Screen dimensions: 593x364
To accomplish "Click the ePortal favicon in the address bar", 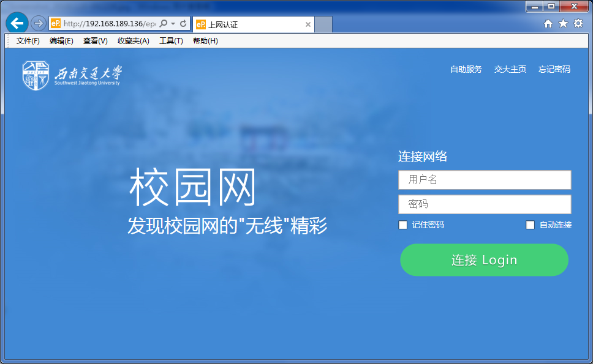I will pyautogui.click(x=55, y=23).
